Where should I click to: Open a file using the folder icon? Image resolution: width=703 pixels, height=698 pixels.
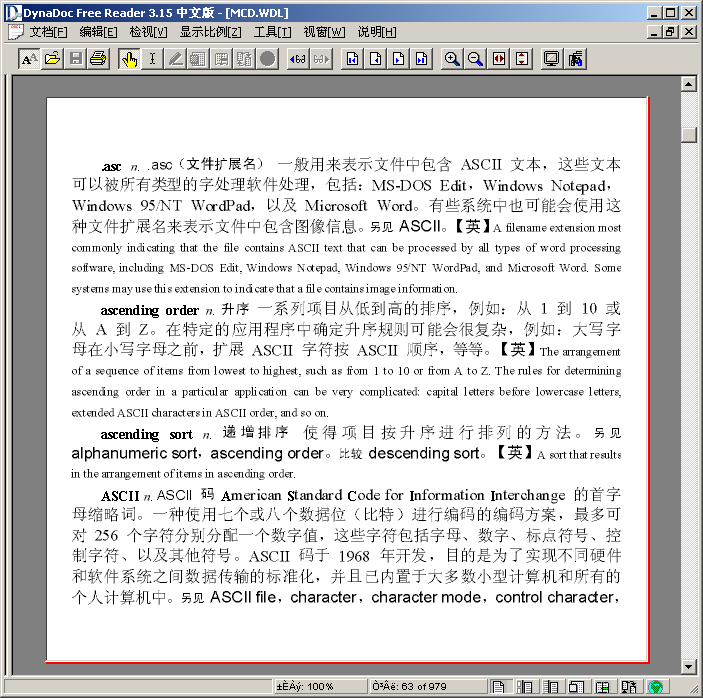click(x=52, y=59)
